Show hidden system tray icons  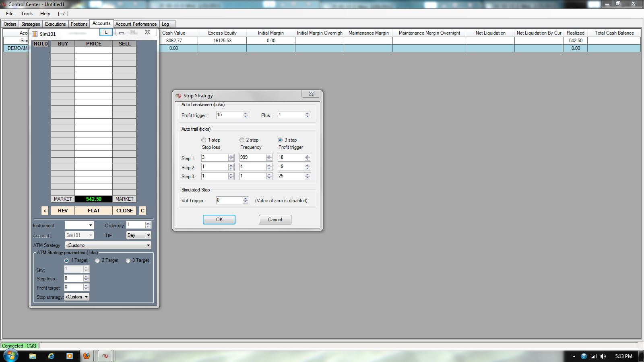[574, 356]
